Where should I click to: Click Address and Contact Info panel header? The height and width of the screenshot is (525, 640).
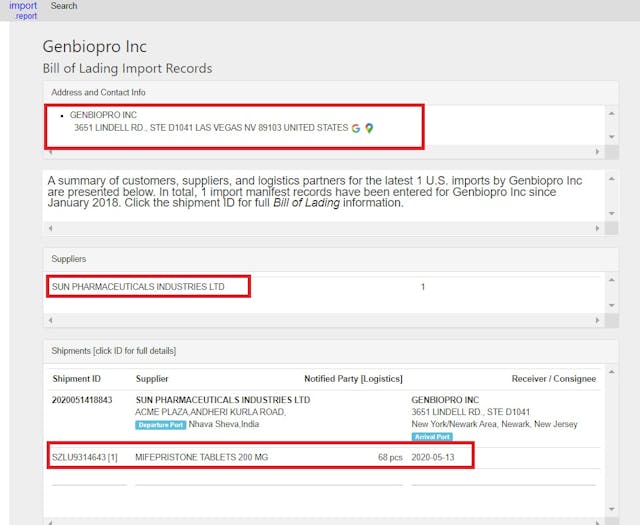(98, 92)
